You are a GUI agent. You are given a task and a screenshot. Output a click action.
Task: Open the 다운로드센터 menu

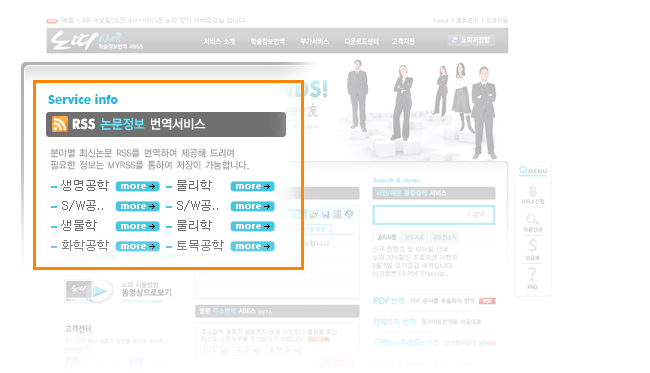[361, 41]
